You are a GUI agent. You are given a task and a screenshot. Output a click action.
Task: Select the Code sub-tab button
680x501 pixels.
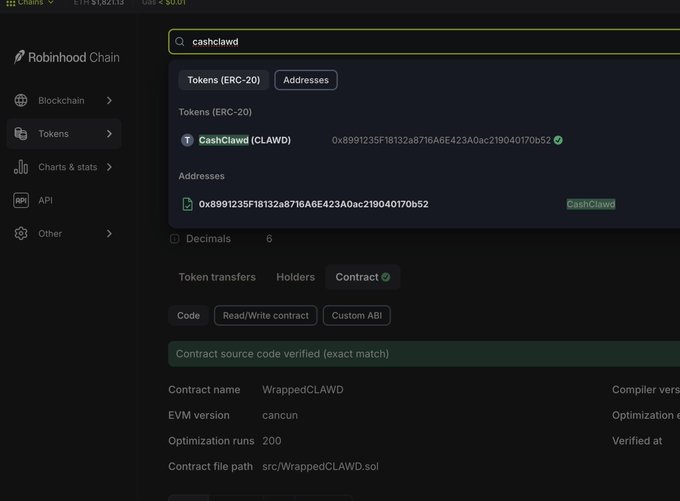pos(188,315)
